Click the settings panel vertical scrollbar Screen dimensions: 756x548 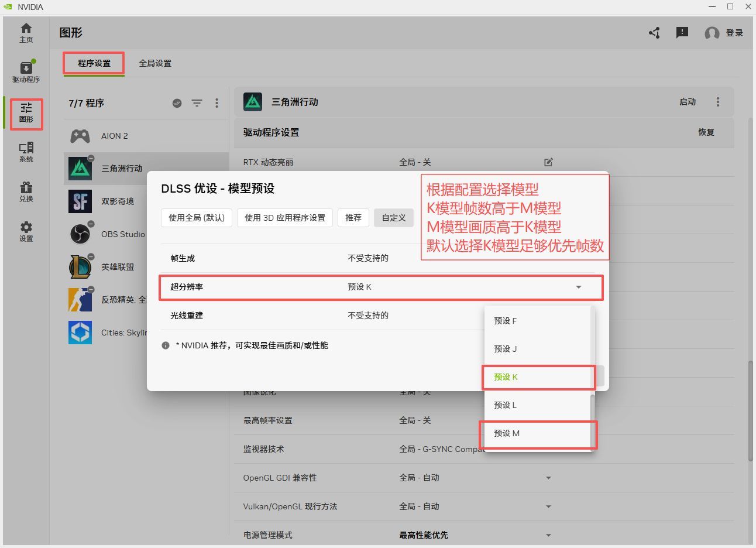pyautogui.click(x=751, y=411)
